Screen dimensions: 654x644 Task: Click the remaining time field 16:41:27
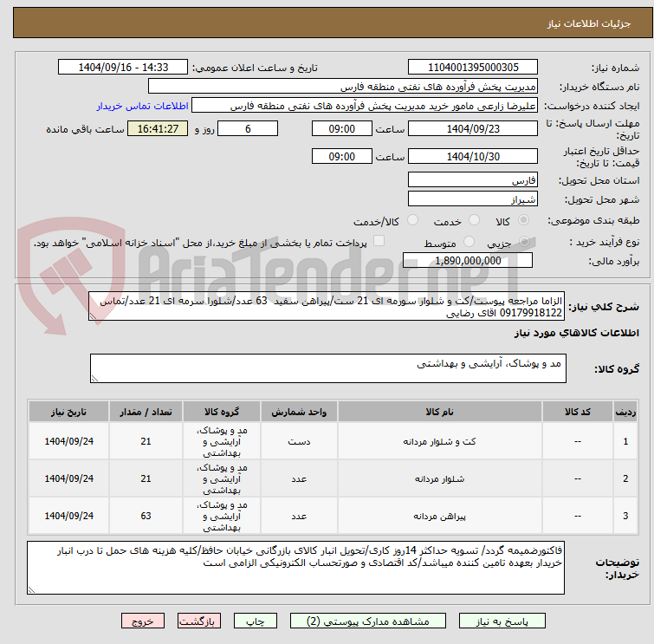coord(158,128)
